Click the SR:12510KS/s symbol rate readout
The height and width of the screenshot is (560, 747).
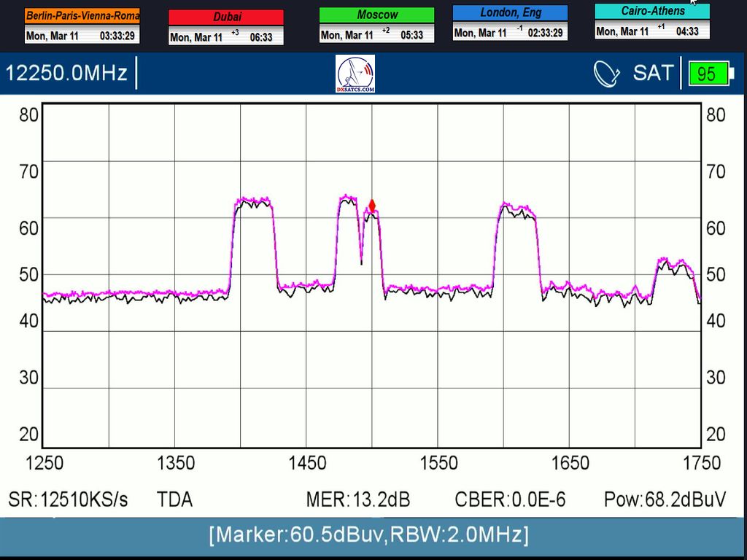click(68, 499)
